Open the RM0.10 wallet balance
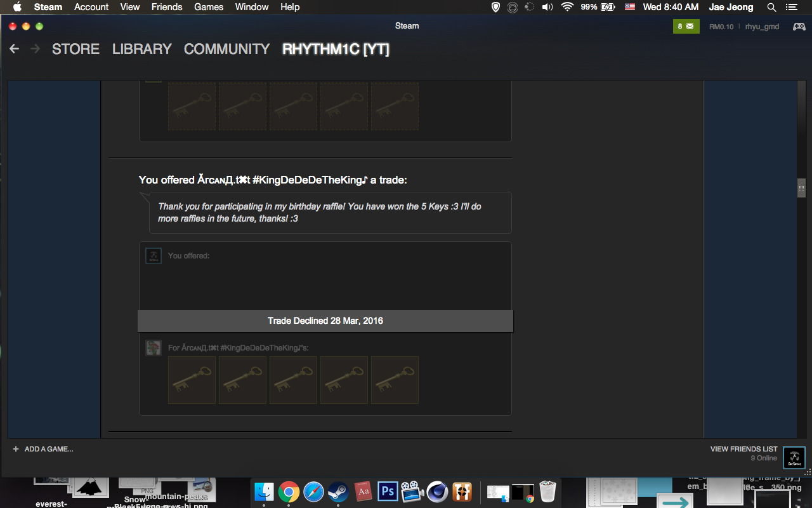This screenshot has width=812, height=508. (721, 27)
